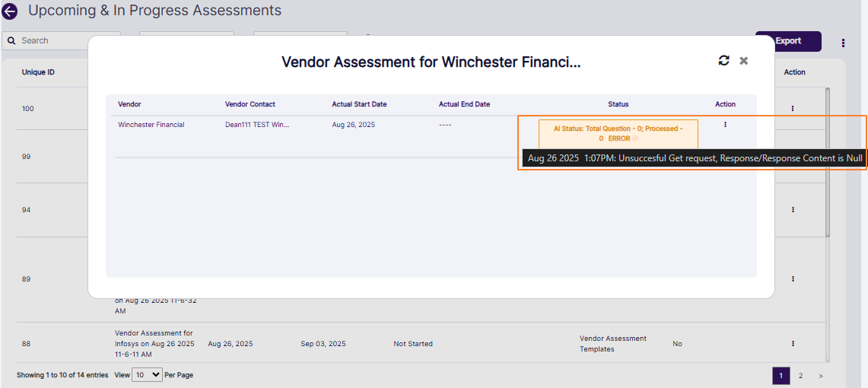Viewport: 868px width, 388px height.
Task: Click info icon next to ERROR status
Action: click(635, 139)
